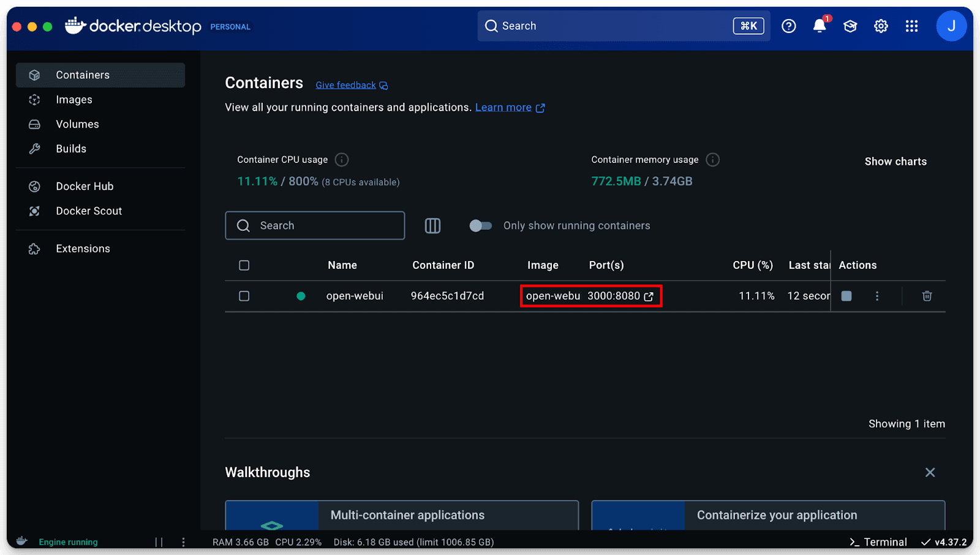
Task: View Container CPU usage info tooltip
Action: [342, 159]
